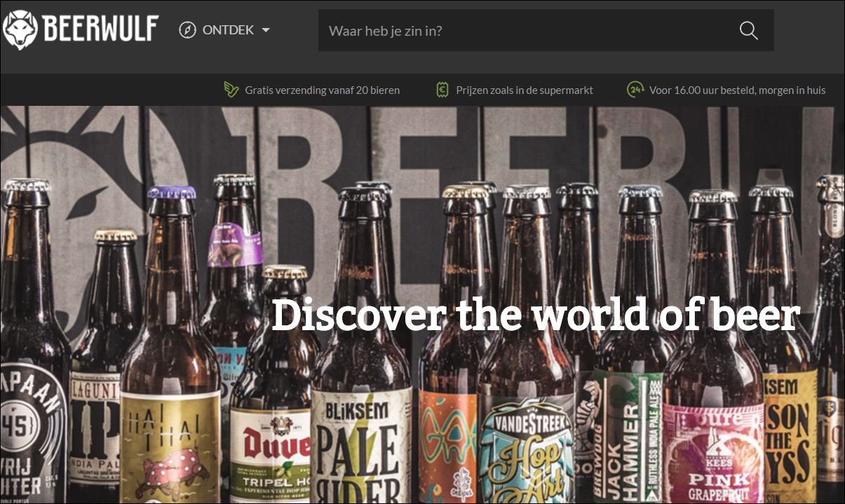Open 'Prijzen zoals in de supermarkt' link
The width and height of the screenshot is (845, 504).
524,90
